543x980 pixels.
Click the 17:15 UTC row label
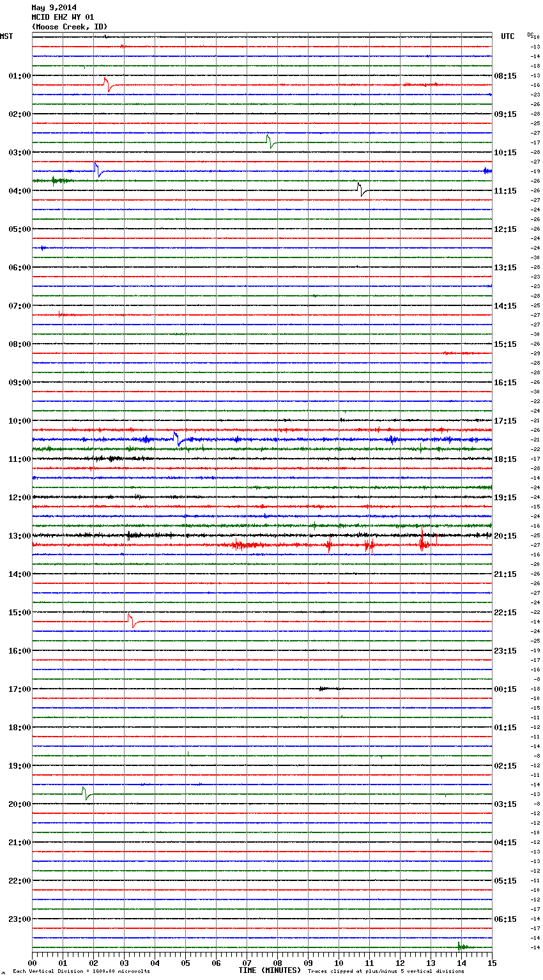505,420
